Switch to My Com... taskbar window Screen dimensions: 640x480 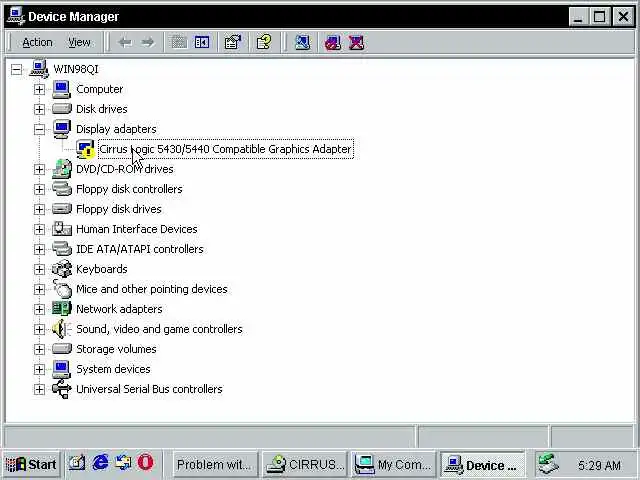click(x=393, y=464)
